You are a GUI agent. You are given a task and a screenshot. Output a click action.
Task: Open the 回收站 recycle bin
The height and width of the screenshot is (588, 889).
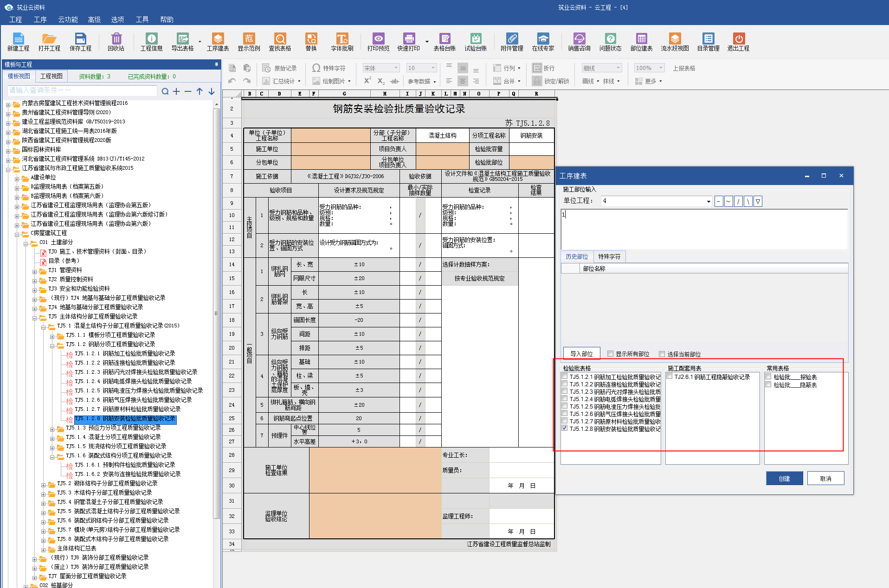(x=116, y=42)
